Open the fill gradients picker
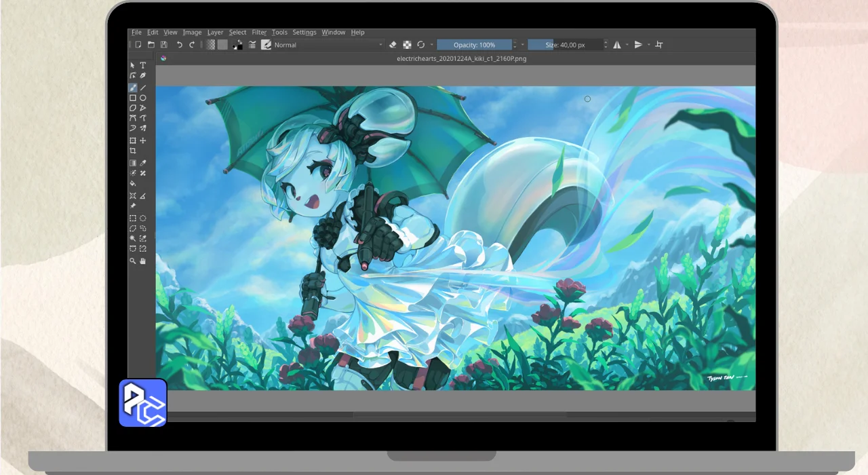Screen dimensions: 868x475 coord(211,45)
